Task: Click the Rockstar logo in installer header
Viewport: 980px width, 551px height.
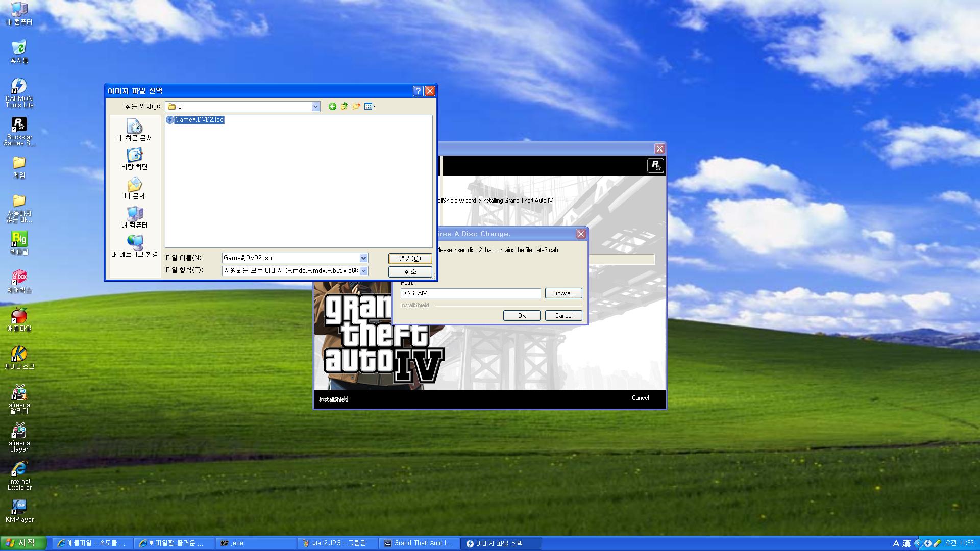Action: [655, 165]
